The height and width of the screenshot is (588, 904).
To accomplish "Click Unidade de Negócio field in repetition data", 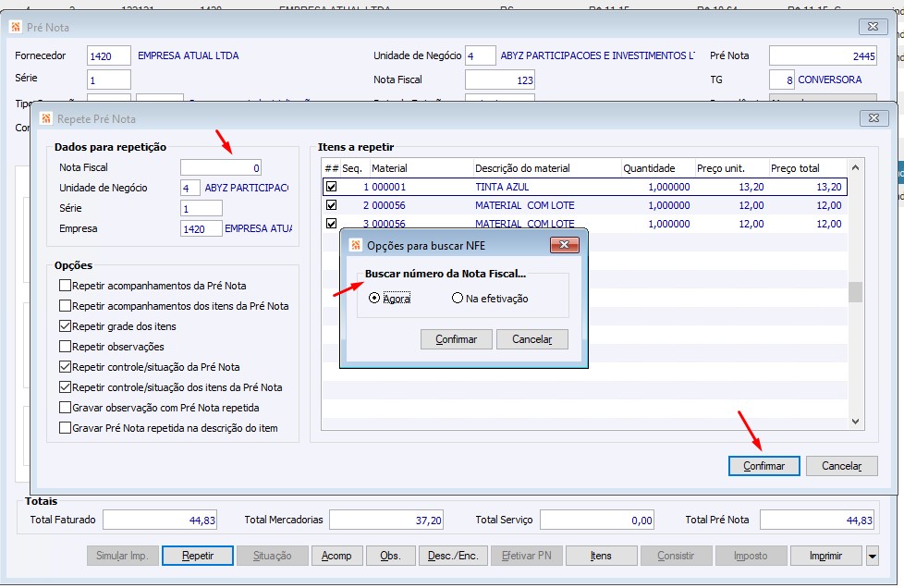I will click(x=190, y=188).
